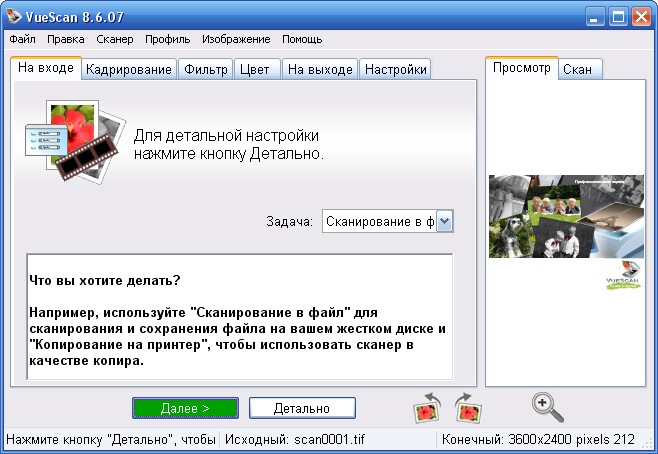Switch to the Фильтр tab
658x454 pixels.
click(x=205, y=69)
